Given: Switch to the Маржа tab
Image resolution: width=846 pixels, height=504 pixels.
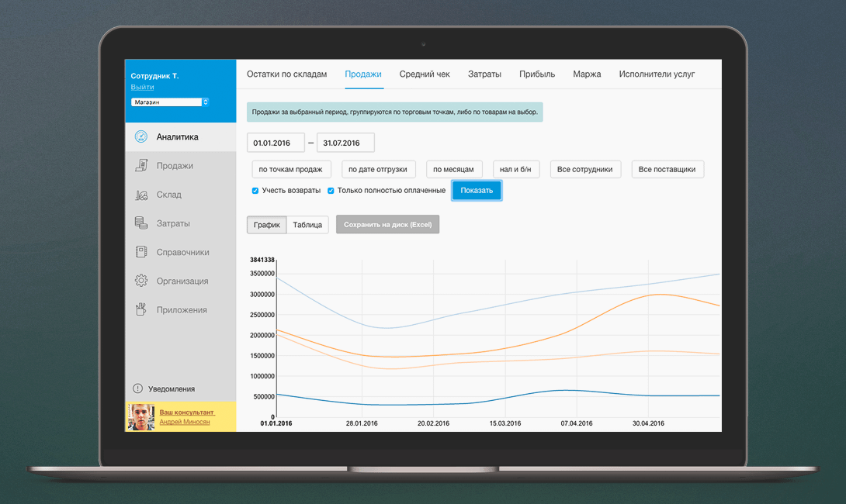Looking at the screenshot, I should [x=587, y=74].
